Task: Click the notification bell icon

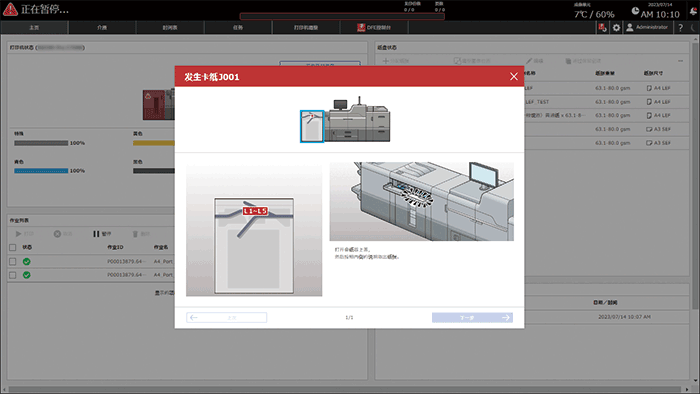Action: pos(693,11)
